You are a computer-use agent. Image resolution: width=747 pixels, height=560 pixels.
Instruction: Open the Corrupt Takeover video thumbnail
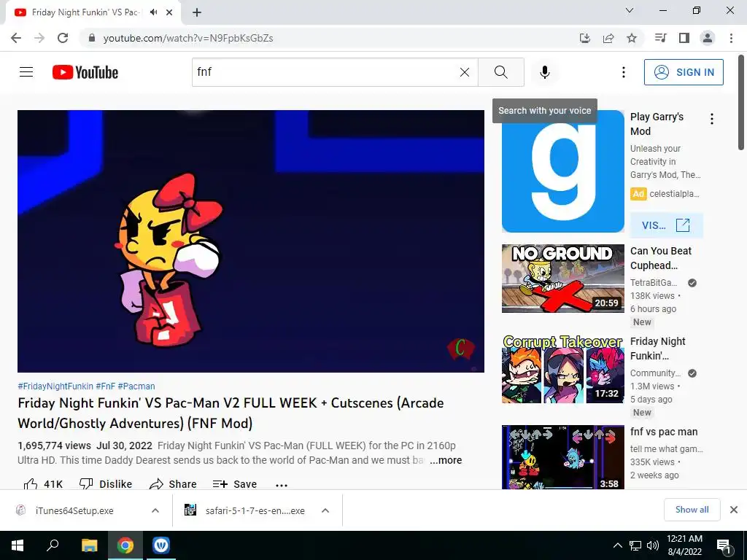tap(562, 369)
